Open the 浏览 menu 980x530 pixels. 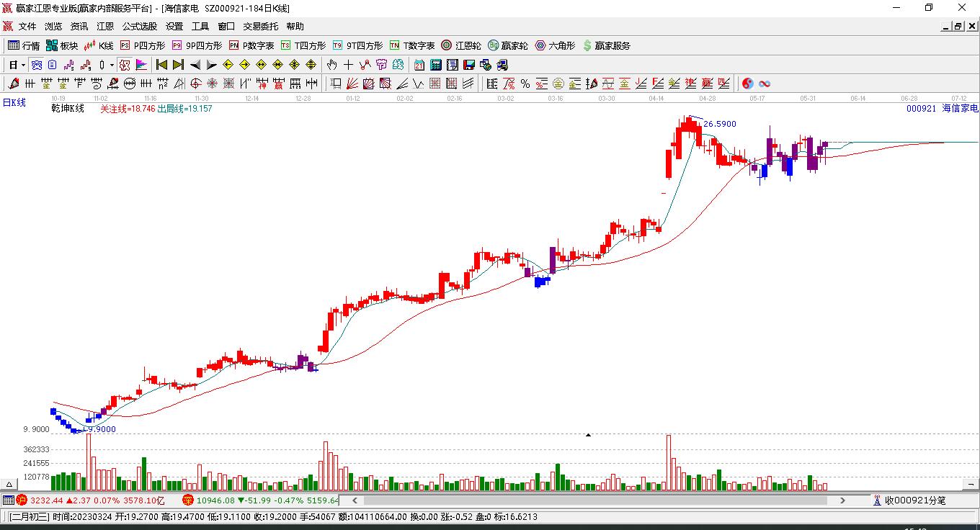point(53,27)
